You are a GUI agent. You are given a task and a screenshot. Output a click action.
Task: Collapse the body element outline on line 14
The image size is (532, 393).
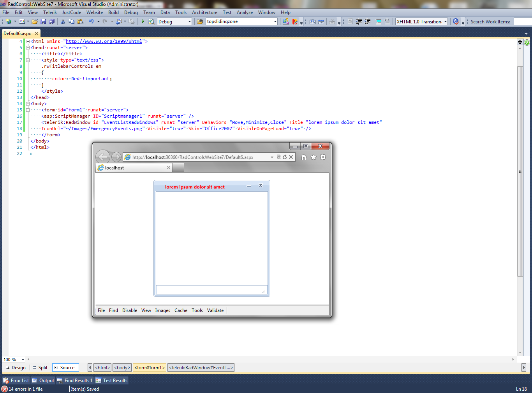pos(28,104)
